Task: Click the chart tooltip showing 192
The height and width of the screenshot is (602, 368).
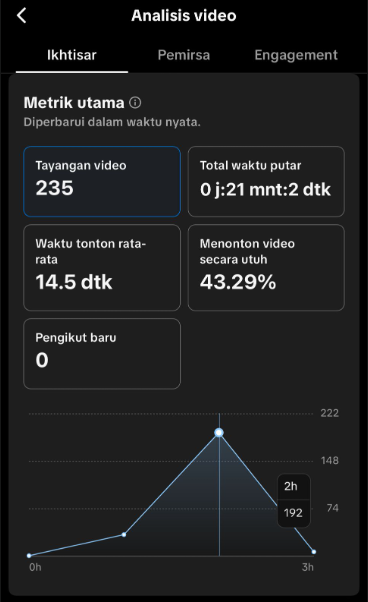Action: pos(294,500)
